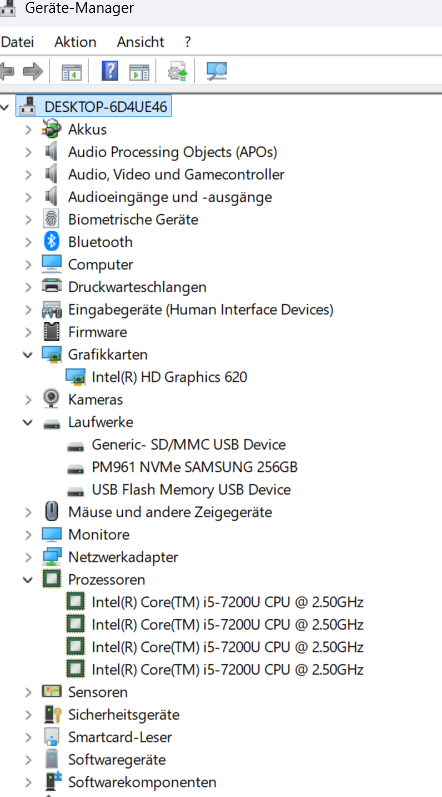Collapse the Laufwerke category
The image size is (442, 797).
pos(28,422)
